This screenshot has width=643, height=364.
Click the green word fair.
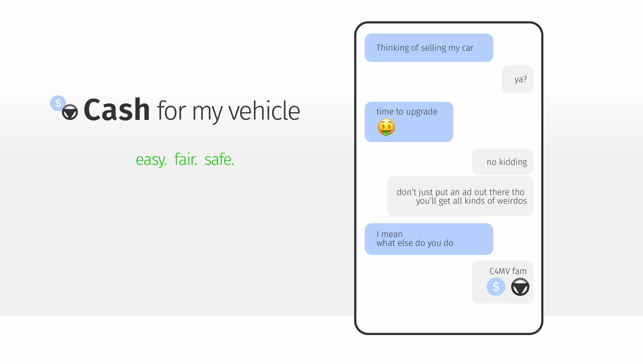185,160
